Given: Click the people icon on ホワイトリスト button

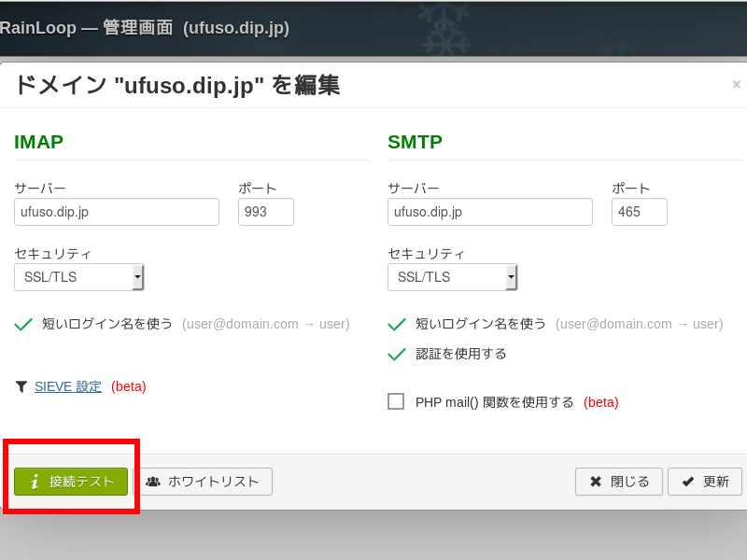Looking at the screenshot, I should point(153,482).
